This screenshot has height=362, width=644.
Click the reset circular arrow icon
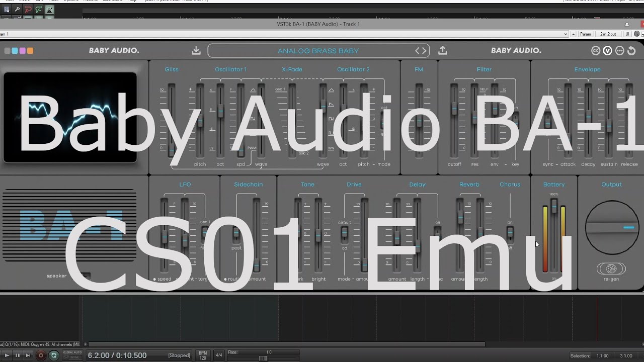[x=631, y=51]
